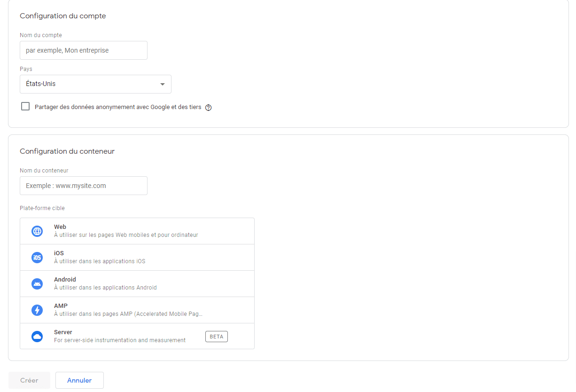Screen dimensions: 576x392
Task: Choose the iOS applications platform description
Action: click(x=100, y=261)
